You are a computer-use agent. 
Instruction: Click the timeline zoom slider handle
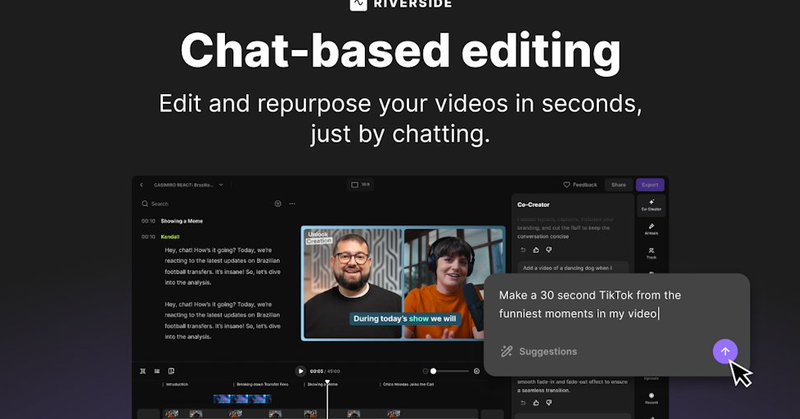[x=433, y=371]
